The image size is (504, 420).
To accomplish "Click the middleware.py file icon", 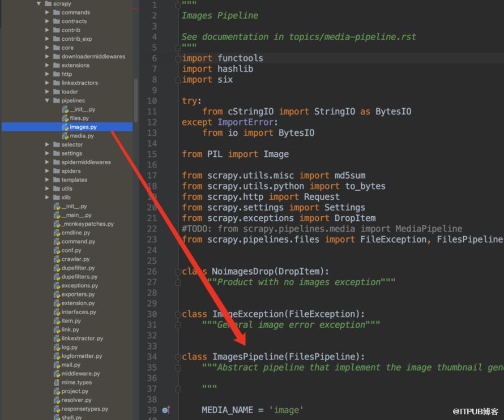I will pos(57,374).
